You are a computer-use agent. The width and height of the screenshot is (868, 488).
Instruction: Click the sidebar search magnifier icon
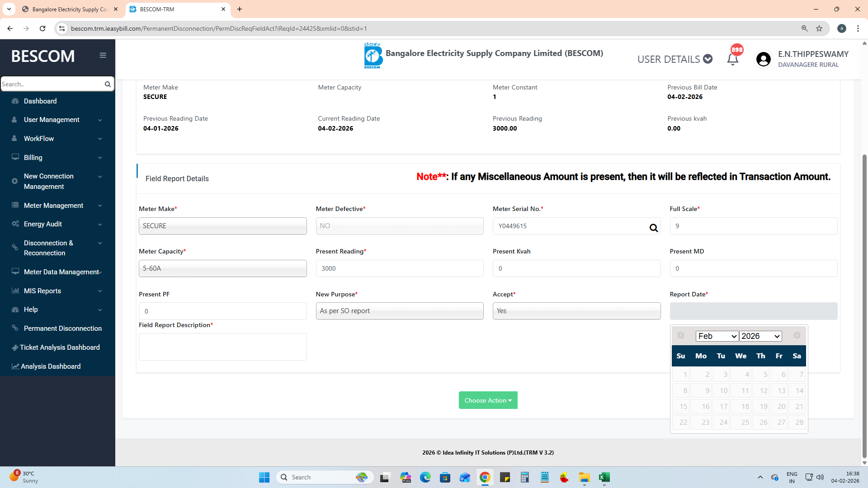coord(108,84)
